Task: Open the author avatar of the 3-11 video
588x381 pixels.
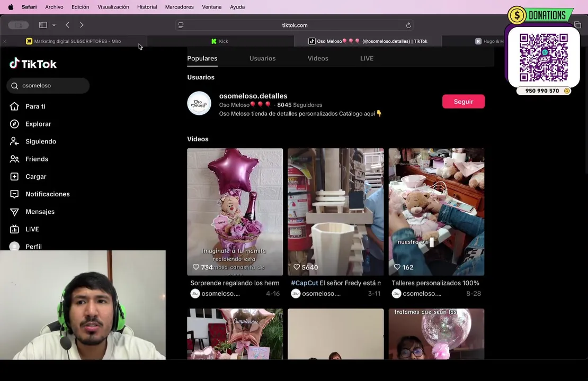Action: (x=296, y=294)
